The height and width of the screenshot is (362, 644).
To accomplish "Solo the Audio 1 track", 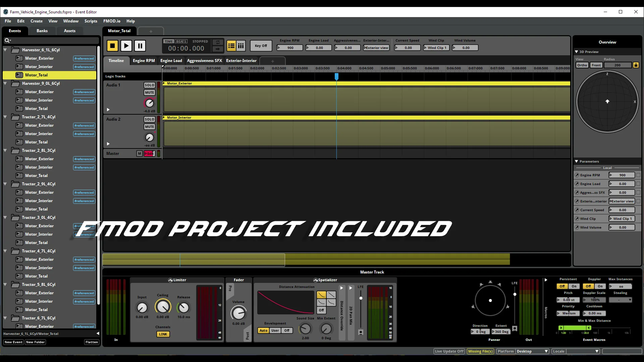I will [149, 85].
